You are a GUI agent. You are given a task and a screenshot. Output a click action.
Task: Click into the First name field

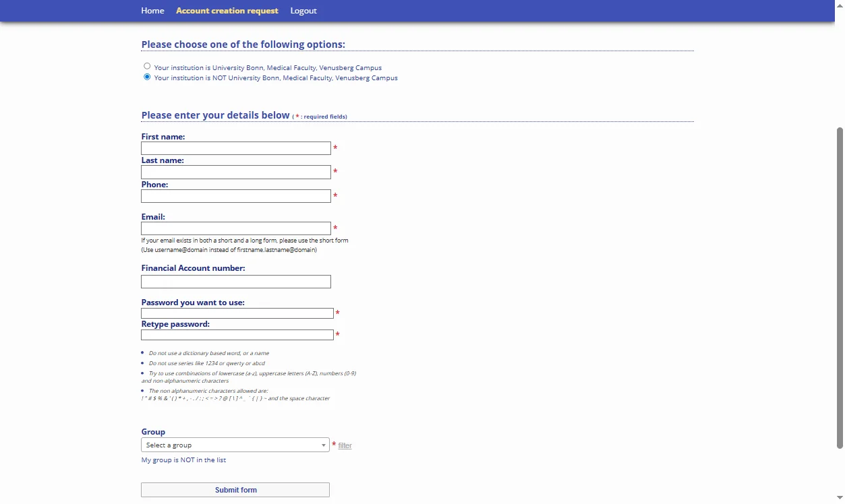click(235, 148)
